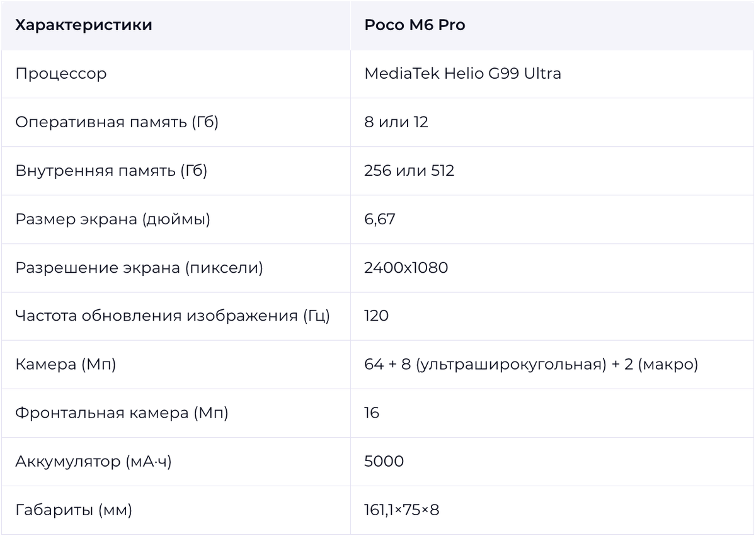Select the Внутренняя память (Гб) label

111,171
